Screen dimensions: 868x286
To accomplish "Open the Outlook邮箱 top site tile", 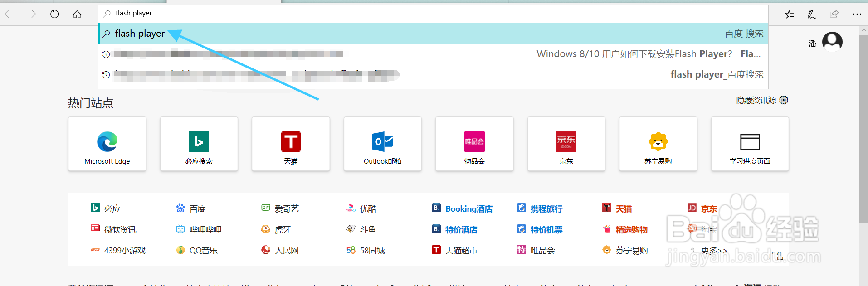I will (x=383, y=144).
